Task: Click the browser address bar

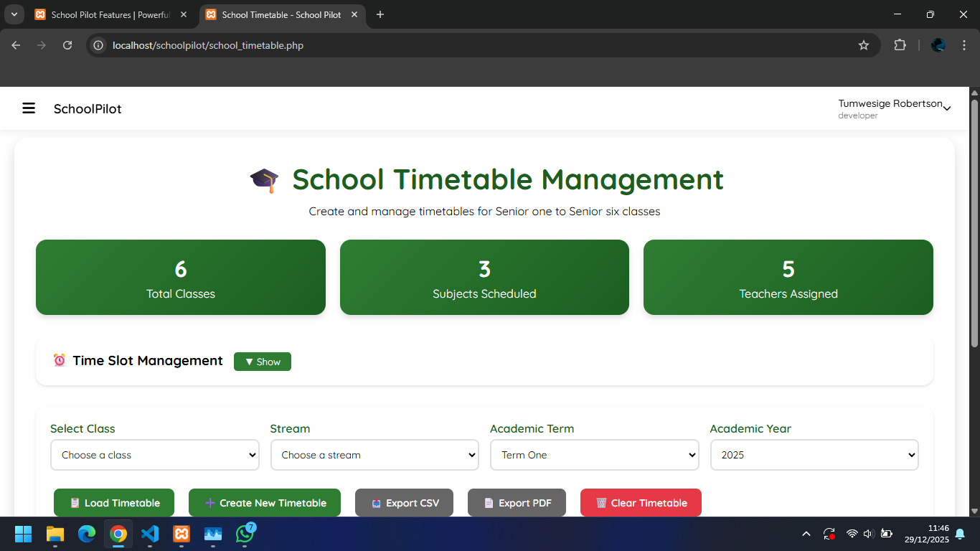Action: (x=287, y=44)
